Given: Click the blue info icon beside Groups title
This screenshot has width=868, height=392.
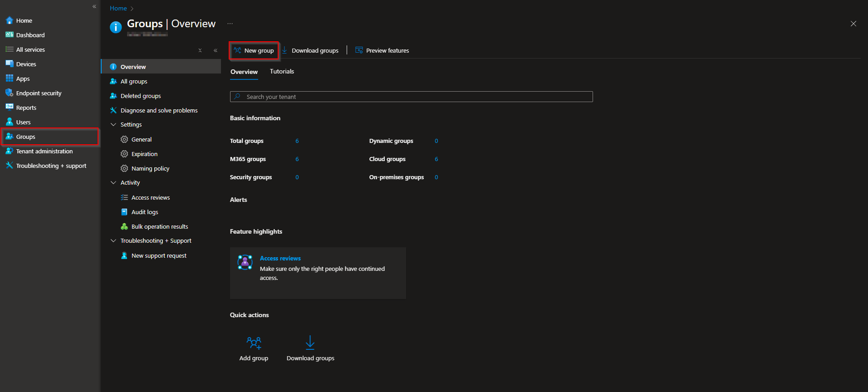Looking at the screenshot, I should 116,27.
